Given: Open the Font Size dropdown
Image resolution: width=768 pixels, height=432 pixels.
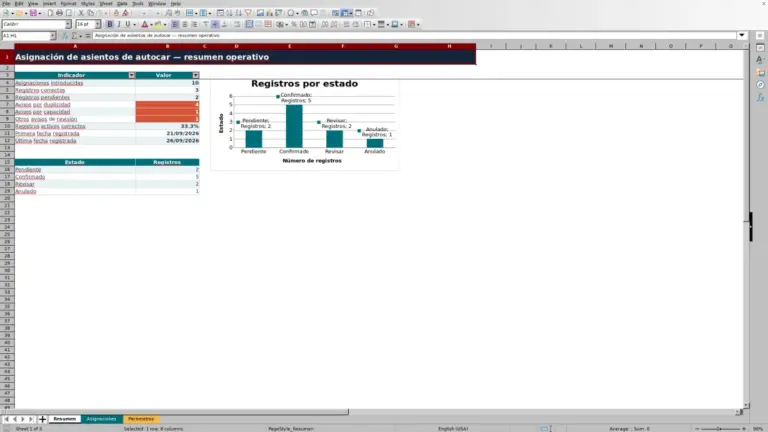Looking at the screenshot, I should [97, 24].
